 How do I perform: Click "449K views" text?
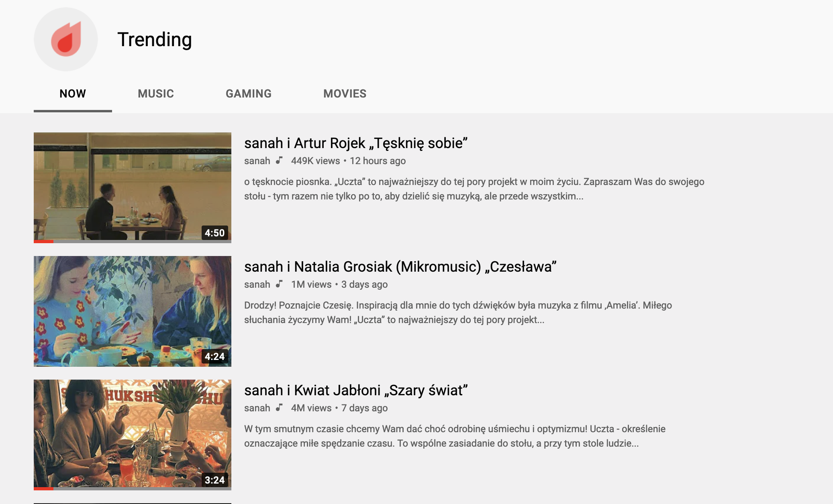[x=315, y=161]
